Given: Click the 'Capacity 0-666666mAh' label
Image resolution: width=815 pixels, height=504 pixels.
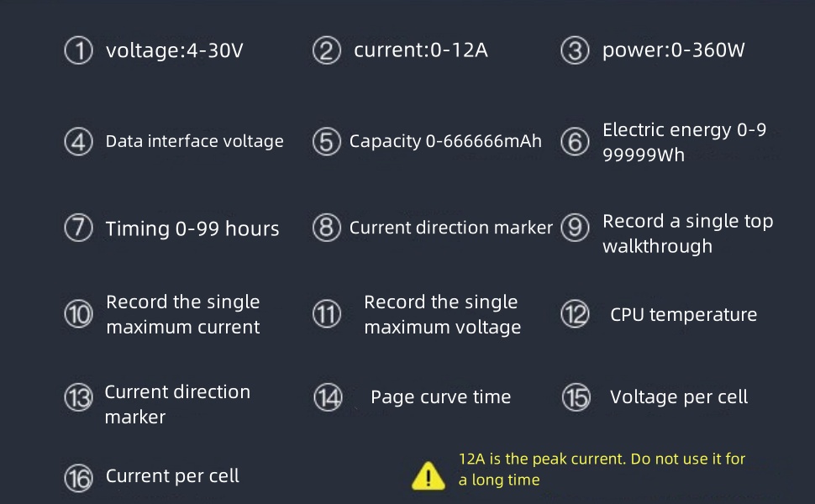Looking at the screenshot, I should coord(445,142).
